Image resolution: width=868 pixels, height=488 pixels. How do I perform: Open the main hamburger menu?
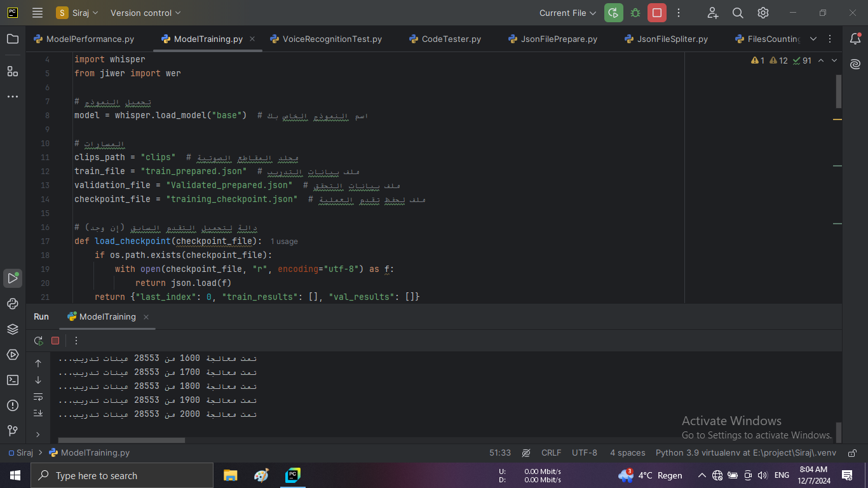click(37, 13)
